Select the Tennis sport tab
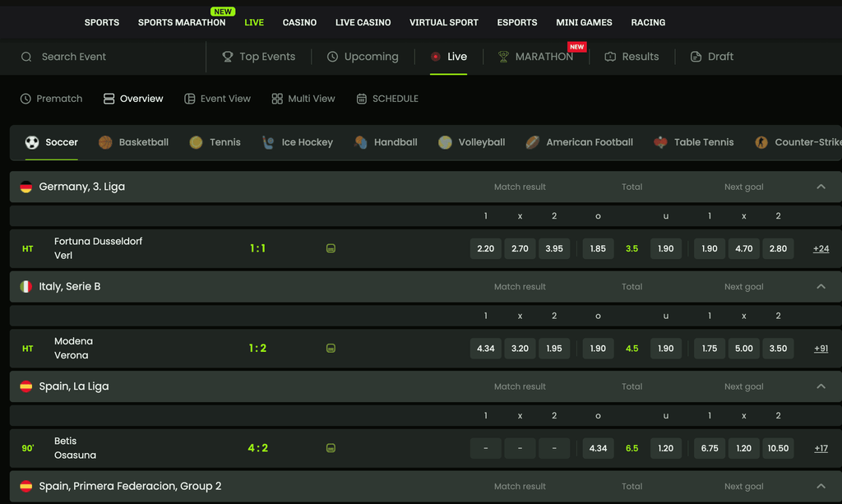The height and width of the screenshot is (504, 842). [x=215, y=142]
